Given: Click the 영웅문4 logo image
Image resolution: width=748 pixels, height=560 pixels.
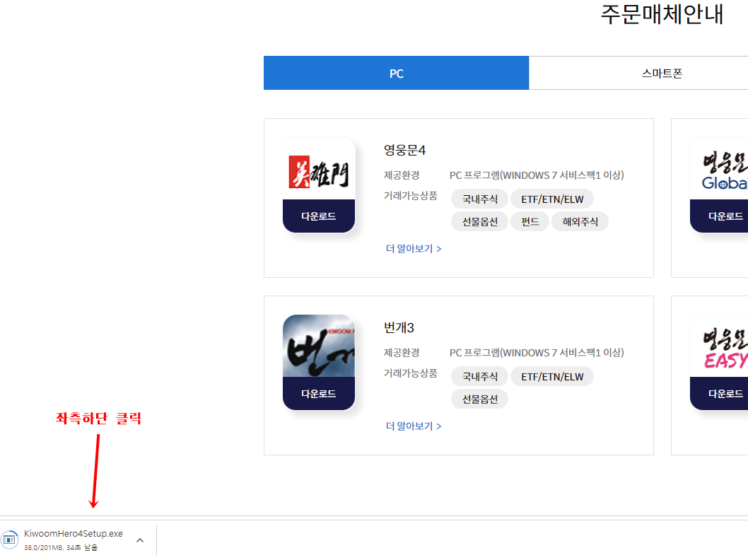Looking at the screenshot, I should pyautogui.click(x=319, y=169).
